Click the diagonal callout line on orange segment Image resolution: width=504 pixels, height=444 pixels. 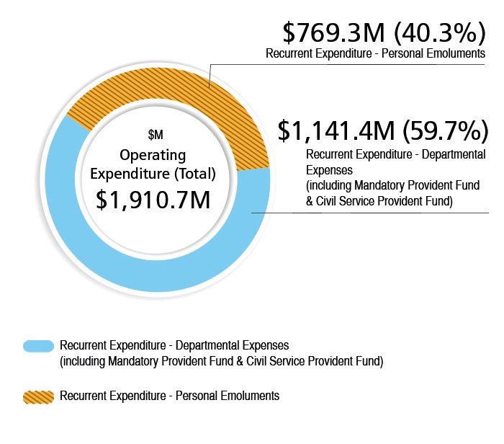pyautogui.click(x=209, y=76)
